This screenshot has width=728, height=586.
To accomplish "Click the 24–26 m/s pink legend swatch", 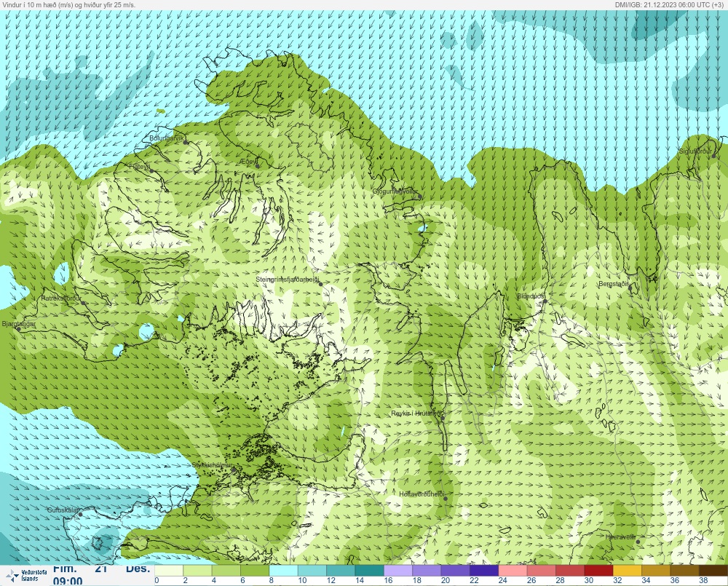I will [513, 570].
